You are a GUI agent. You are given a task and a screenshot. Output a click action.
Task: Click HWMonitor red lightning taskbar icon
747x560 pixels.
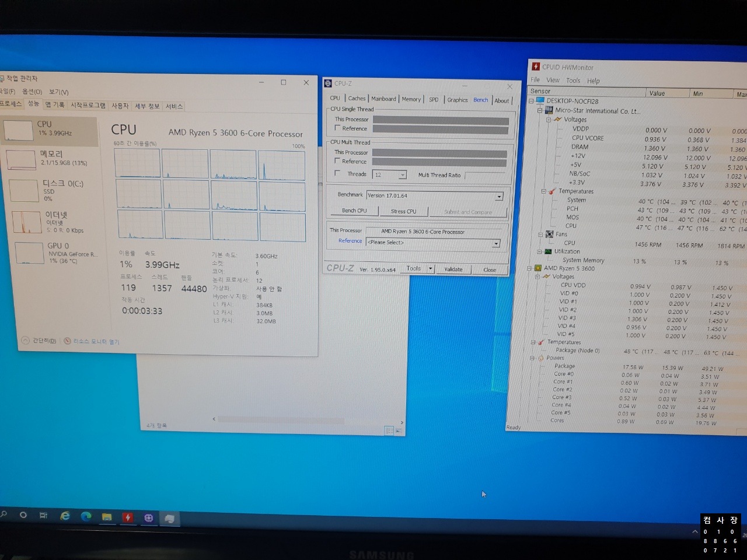128,517
